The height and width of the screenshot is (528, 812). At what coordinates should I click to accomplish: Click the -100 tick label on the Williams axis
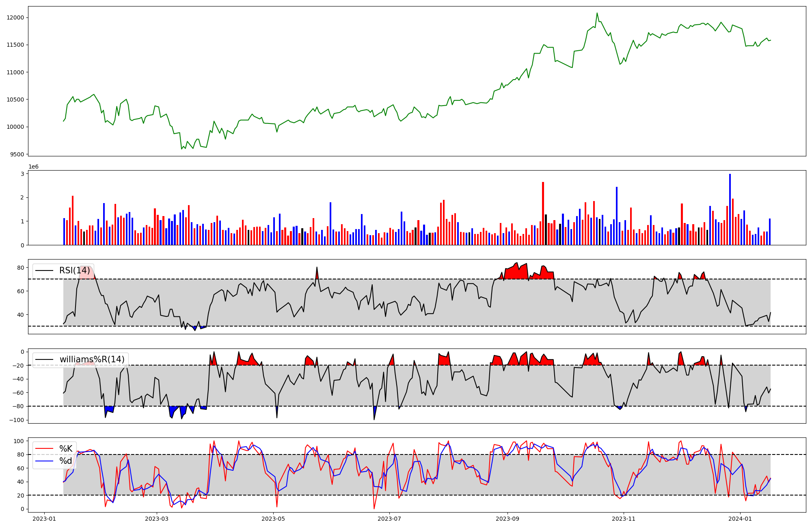(x=17, y=420)
